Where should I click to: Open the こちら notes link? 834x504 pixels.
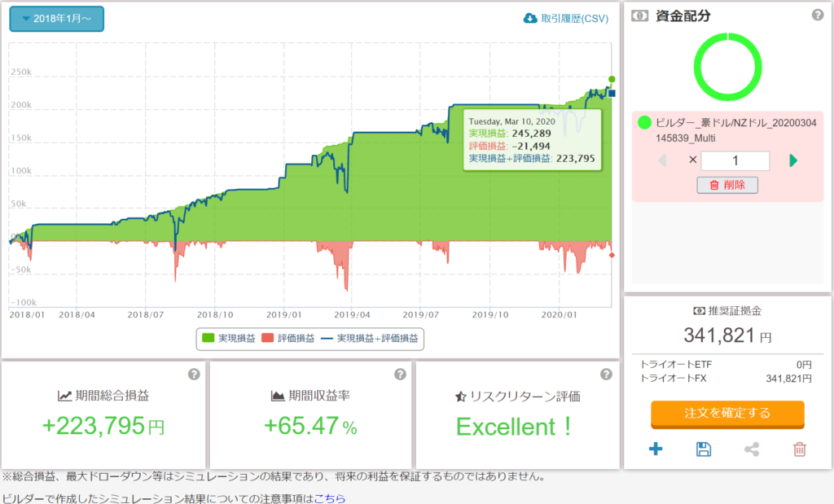pos(329,497)
